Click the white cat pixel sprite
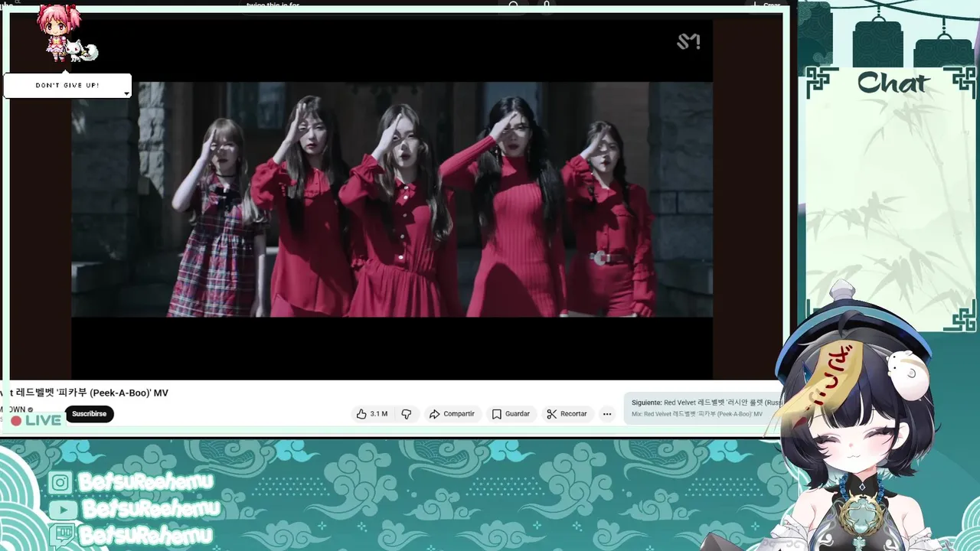 point(81,51)
